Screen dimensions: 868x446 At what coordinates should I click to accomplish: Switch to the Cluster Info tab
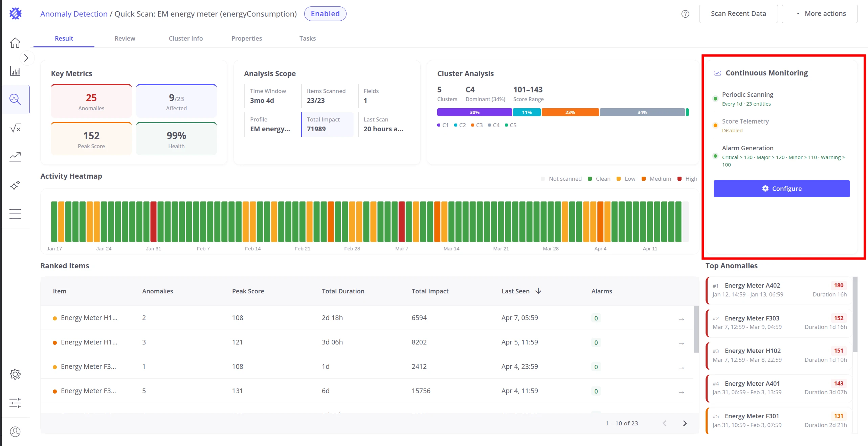tap(186, 38)
